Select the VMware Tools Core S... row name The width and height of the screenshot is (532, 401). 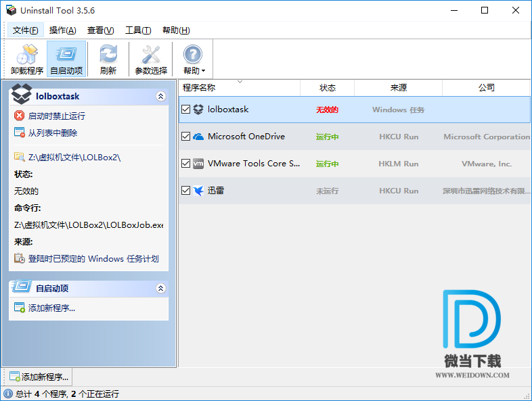tap(254, 164)
